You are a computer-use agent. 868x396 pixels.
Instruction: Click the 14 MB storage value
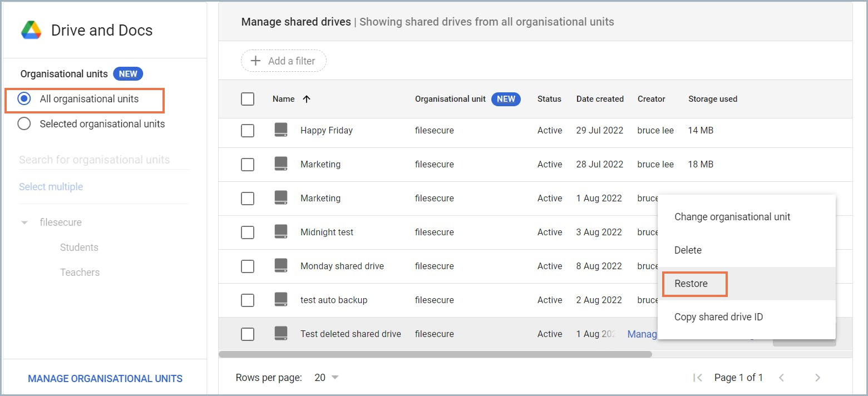pos(701,131)
